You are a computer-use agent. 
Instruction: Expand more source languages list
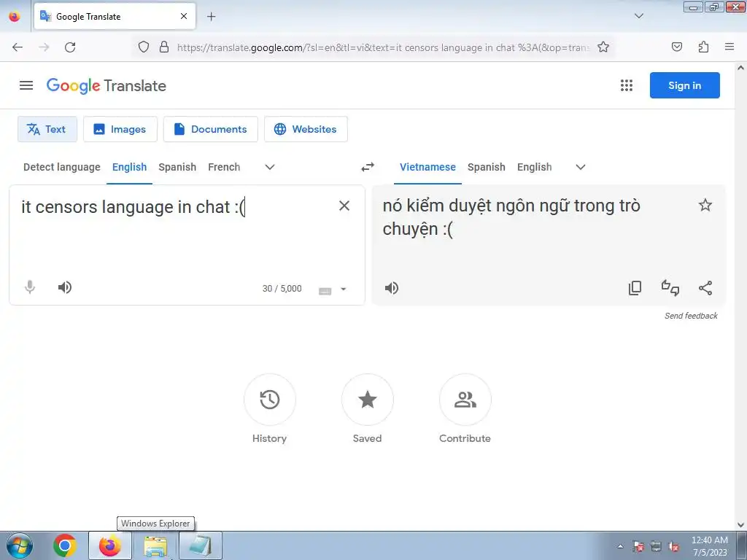point(270,167)
